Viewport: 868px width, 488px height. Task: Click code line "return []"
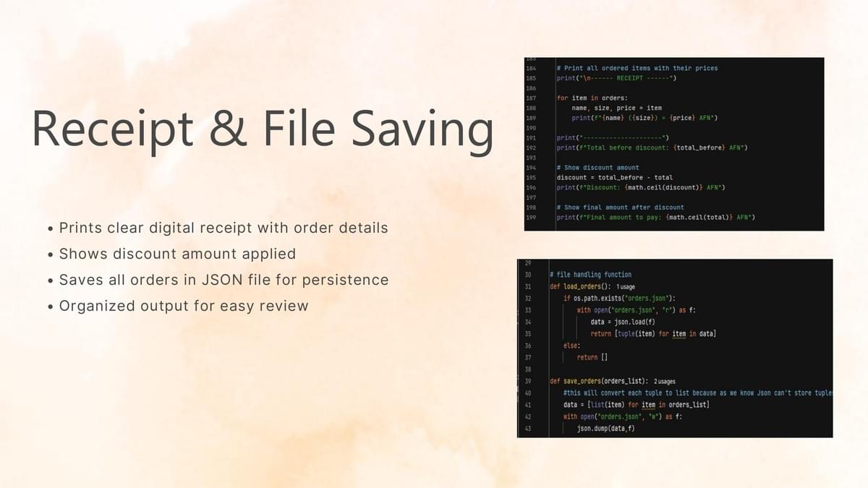592,357
